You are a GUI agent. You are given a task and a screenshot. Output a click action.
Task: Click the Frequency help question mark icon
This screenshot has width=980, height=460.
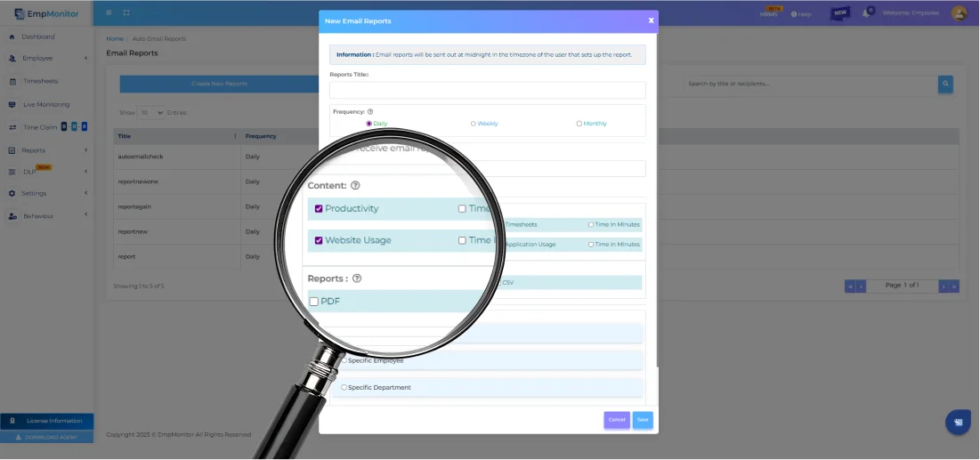tap(370, 112)
